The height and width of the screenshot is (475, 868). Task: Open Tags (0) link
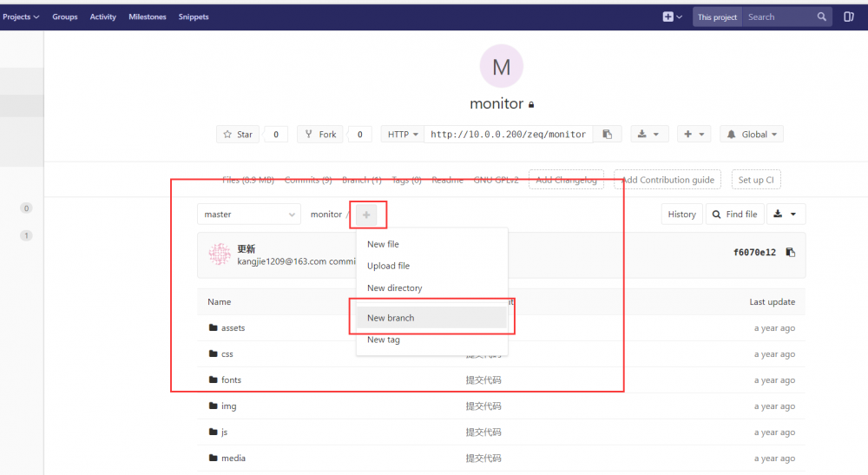pos(406,180)
